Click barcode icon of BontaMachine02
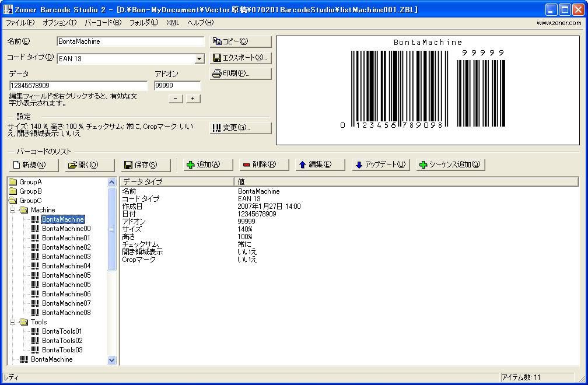The height and width of the screenshot is (385, 588). pos(35,247)
